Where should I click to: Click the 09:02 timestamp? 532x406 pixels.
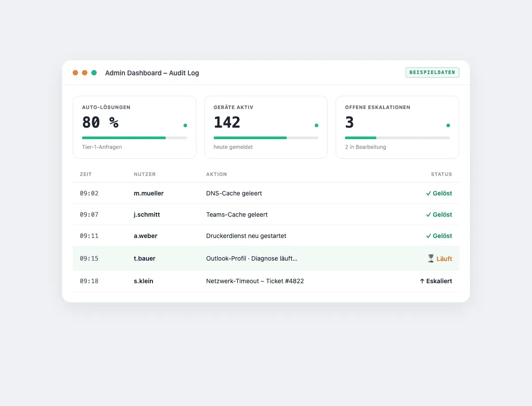click(x=89, y=193)
